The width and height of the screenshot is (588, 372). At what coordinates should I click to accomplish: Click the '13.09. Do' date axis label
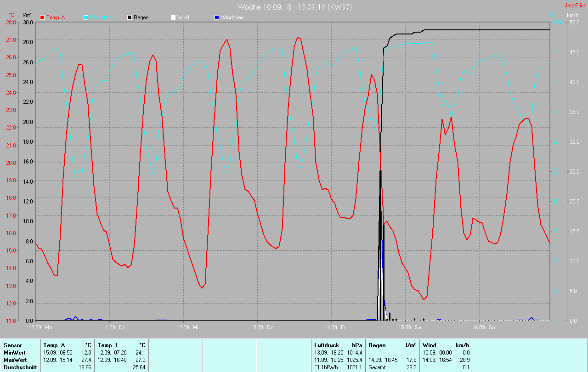click(262, 327)
